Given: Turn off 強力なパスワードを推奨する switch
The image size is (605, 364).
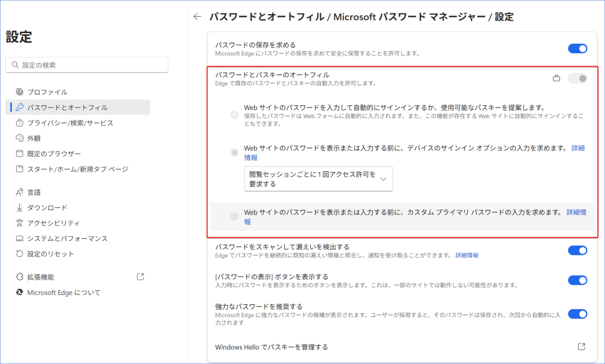Looking at the screenshot, I should click(x=577, y=314).
